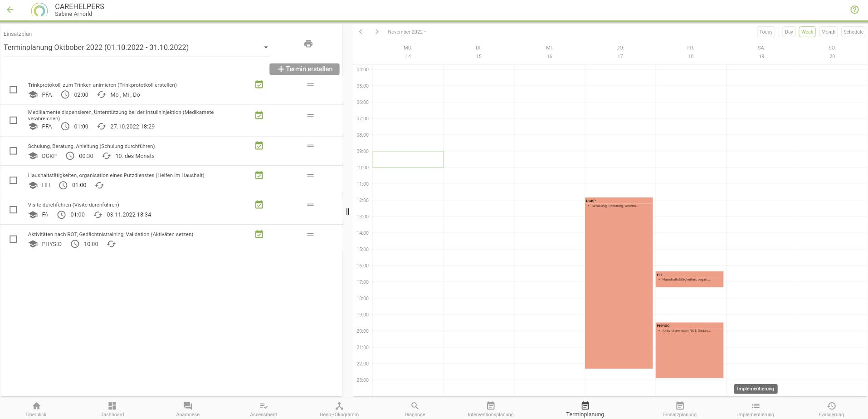Open the Dashboard tab
Screen dimensions: 868x419
[x=112, y=409]
